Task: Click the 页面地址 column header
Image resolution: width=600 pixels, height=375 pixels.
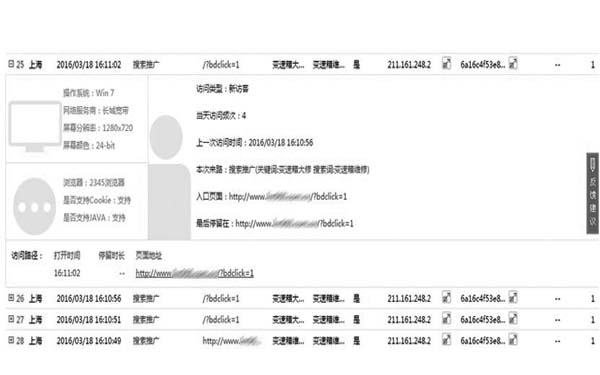Action: point(149,255)
